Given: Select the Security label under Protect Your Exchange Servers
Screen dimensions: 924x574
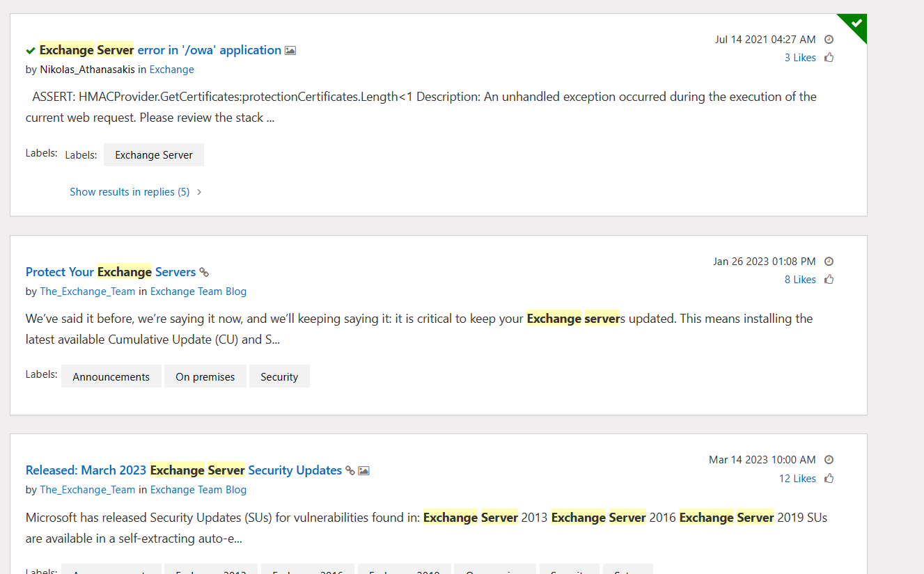Looking at the screenshot, I should 279,376.
